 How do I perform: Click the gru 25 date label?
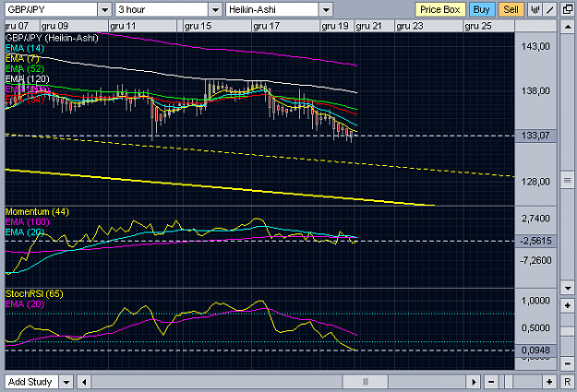(x=478, y=26)
